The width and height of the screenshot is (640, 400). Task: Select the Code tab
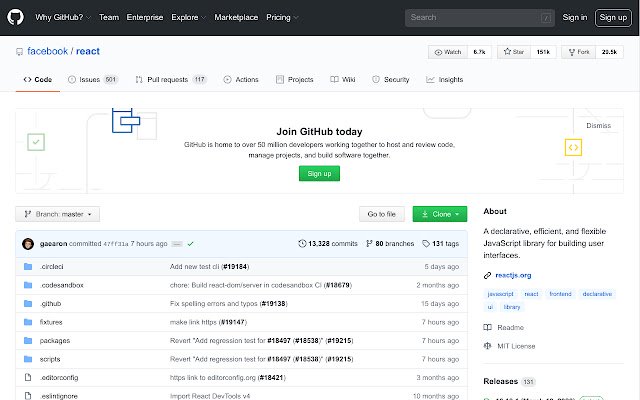tap(38, 80)
